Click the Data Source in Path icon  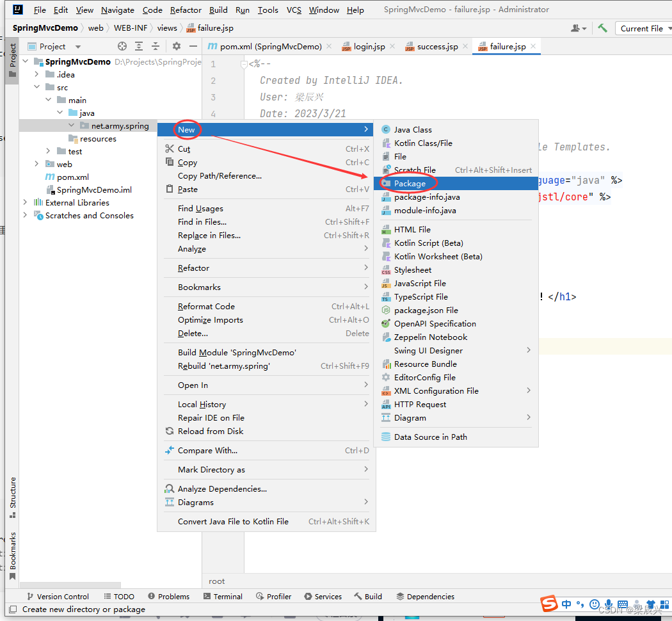coord(386,437)
